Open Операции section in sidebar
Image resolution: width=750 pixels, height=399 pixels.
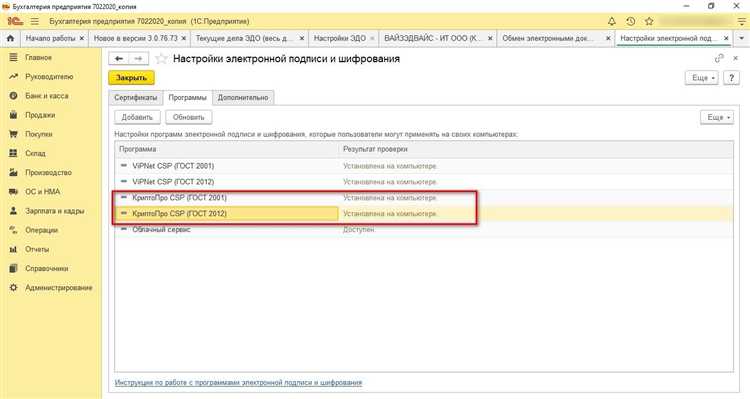click(x=41, y=230)
